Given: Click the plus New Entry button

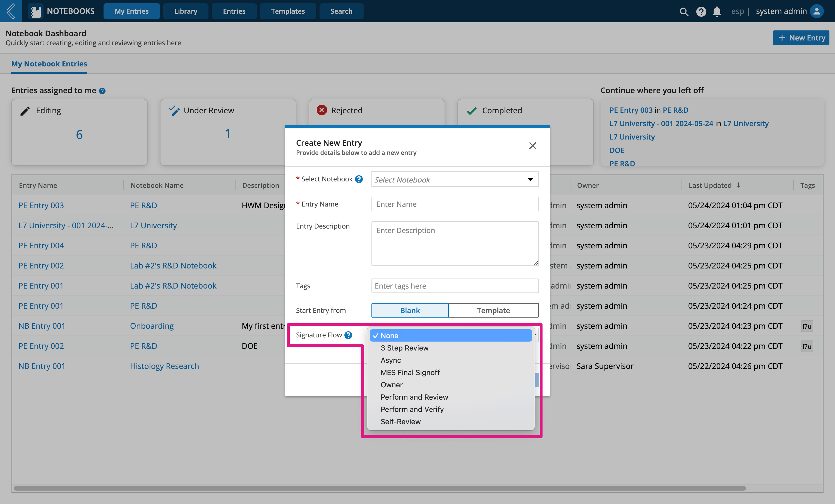Looking at the screenshot, I should pyautogui.click(x=801, y=38).
